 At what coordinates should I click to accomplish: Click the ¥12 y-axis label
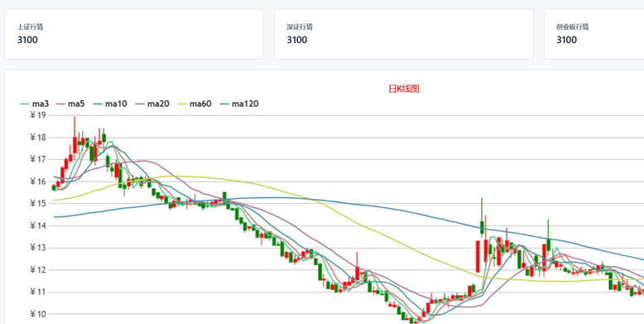[x=39, y=270]
